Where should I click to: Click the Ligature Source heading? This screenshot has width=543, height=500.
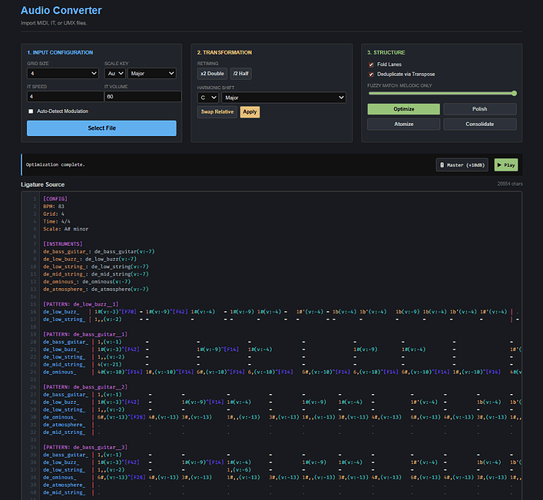(x=43, y=185)
